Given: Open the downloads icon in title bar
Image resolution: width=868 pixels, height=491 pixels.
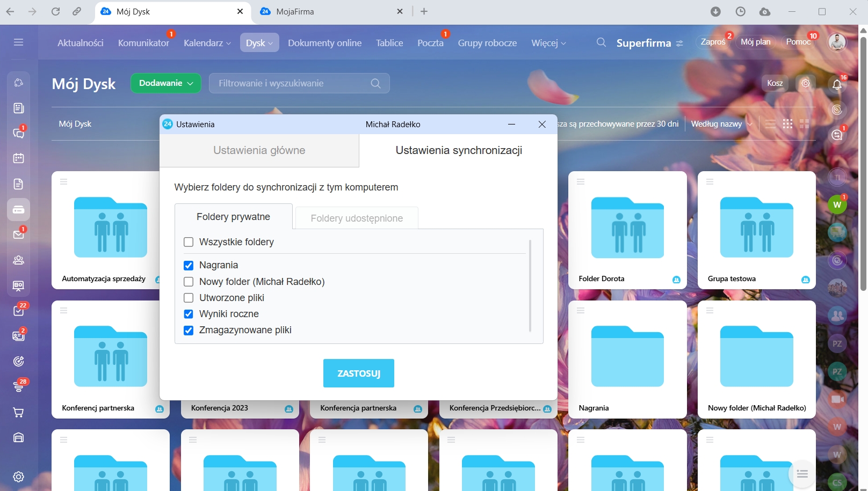Looking at the screenshot, I should [715, 11].
